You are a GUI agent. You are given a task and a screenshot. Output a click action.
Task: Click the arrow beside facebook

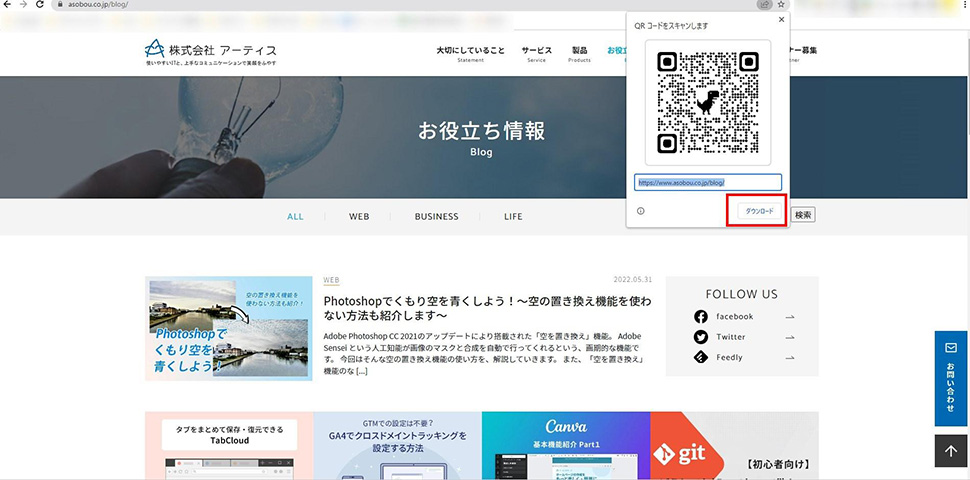[x=789, y=317]
